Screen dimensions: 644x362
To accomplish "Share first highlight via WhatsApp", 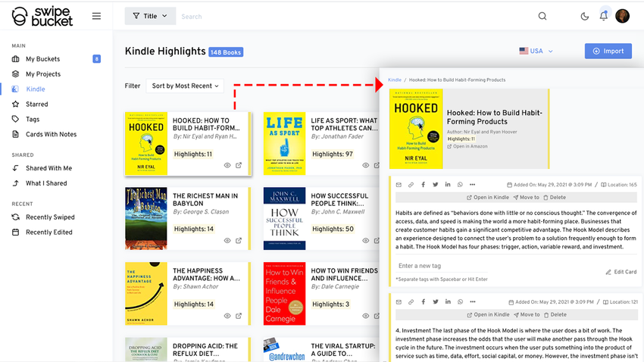I will (460, 185).
